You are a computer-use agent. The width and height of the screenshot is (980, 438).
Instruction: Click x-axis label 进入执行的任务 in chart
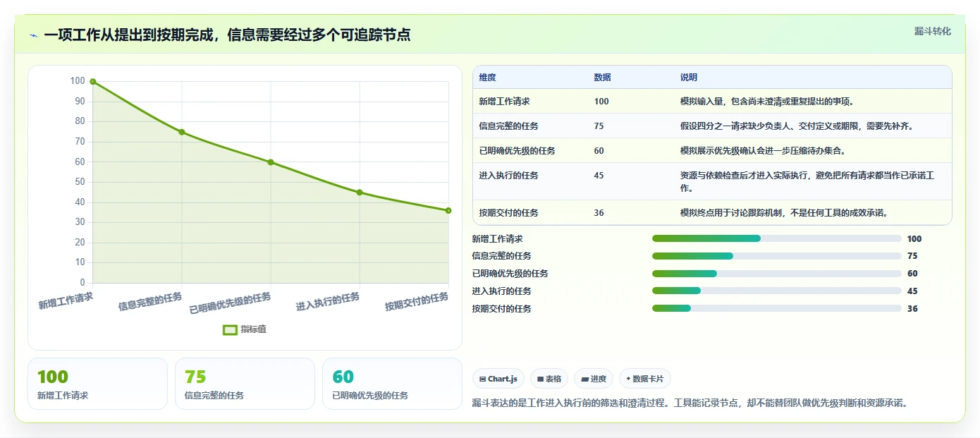(x=328, y=302)
